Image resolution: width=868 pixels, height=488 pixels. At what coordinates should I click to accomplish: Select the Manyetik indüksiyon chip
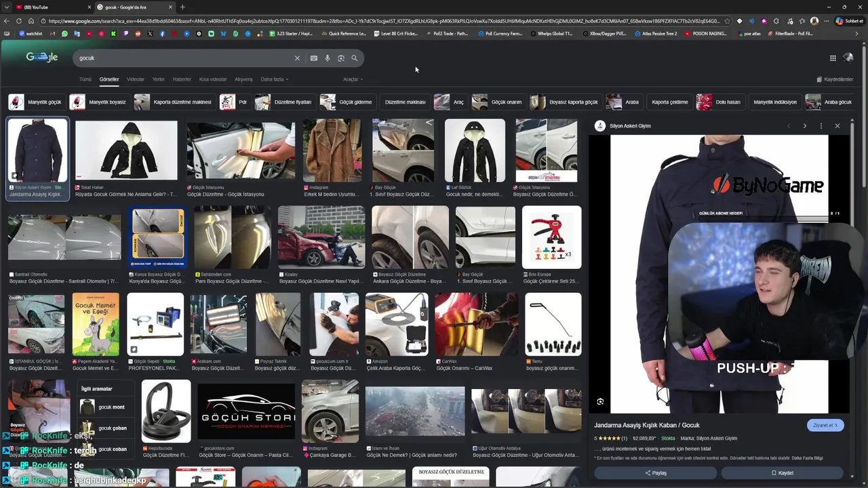point(775,102)
